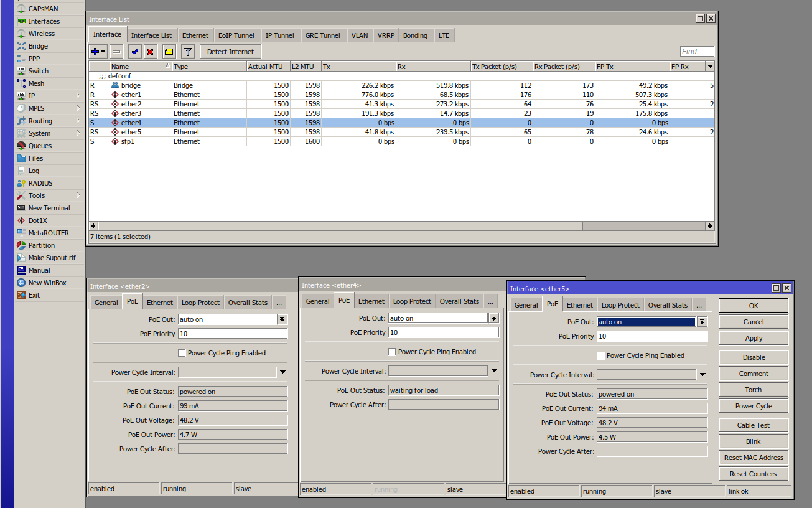812x508 pixels.
Task: Switch to the Bonding tab
Action: pos(415,35)
